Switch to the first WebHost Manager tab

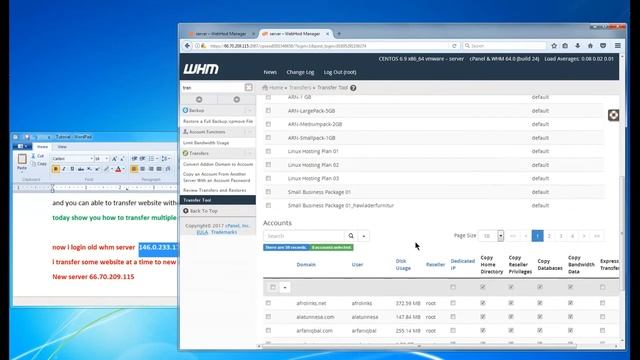click(x=221, y=33)
